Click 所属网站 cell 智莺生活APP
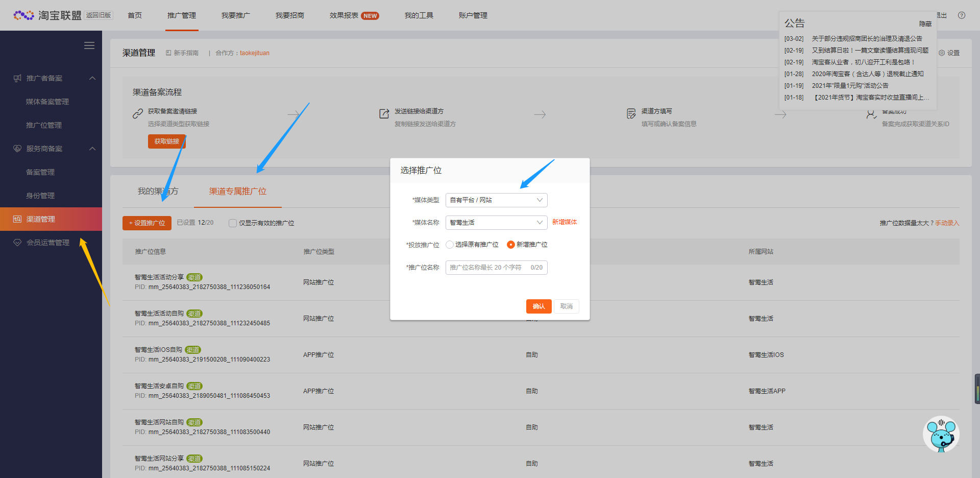The image size is (980, 478). pyautogui.click(x=767, y=391)
